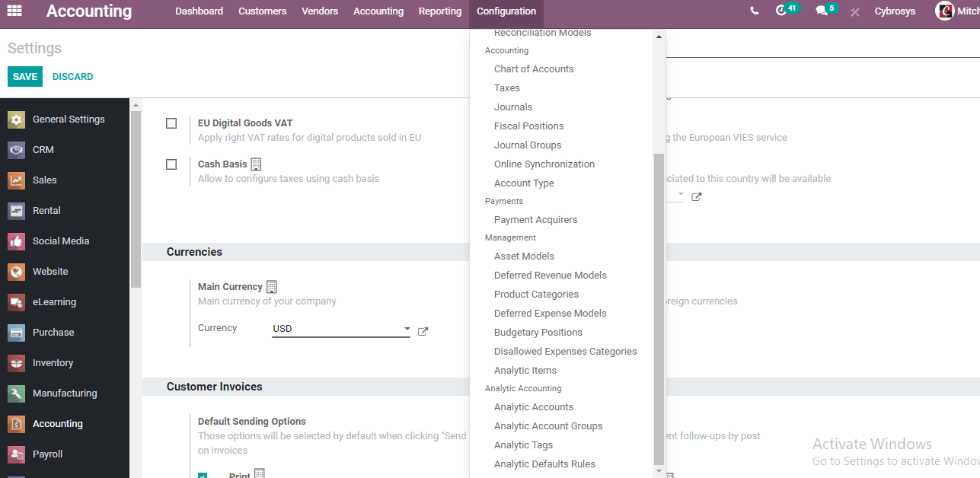The width and height of the screenshot is (980, 478).
Task: Select the Payroll icon in sidebar
Action: pos(17,454)
